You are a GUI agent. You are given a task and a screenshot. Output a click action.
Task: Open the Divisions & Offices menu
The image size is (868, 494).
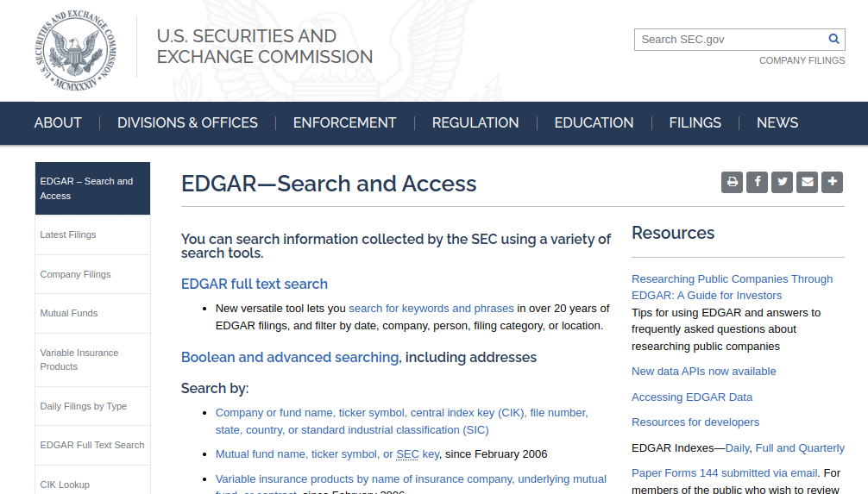[x=187, y=122]
